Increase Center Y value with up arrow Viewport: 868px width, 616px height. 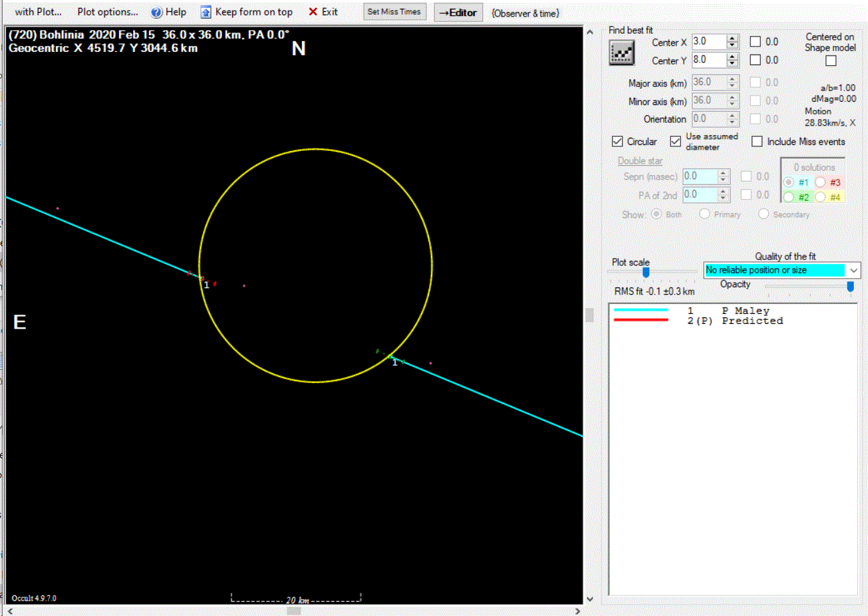[732, 56]
